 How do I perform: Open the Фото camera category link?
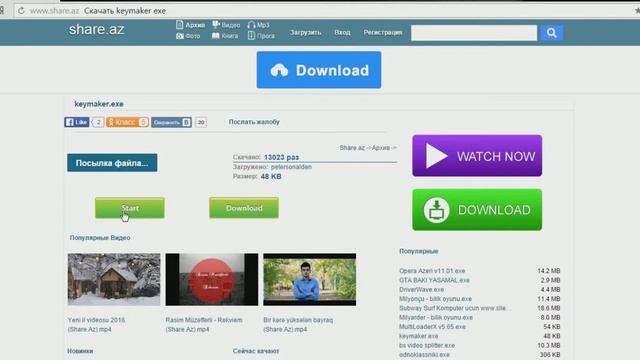[188, 36]
